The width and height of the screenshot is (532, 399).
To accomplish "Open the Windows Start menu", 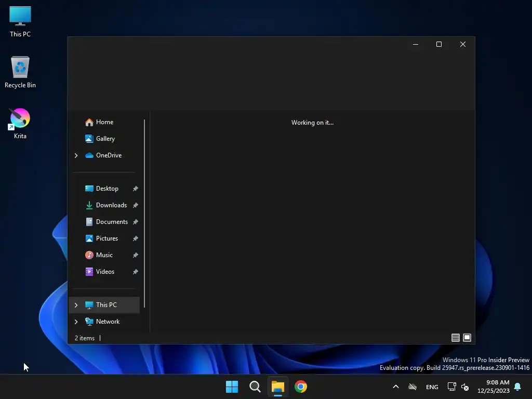I will tap(232, 387).
